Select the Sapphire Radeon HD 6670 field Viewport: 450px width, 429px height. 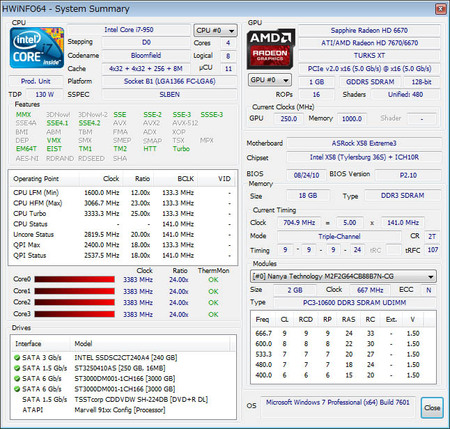(x=369, y=31)
